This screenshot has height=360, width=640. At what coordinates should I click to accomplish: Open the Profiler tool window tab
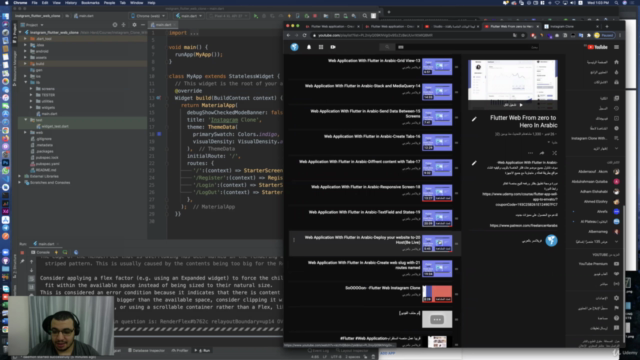click(x=180, y=351)
